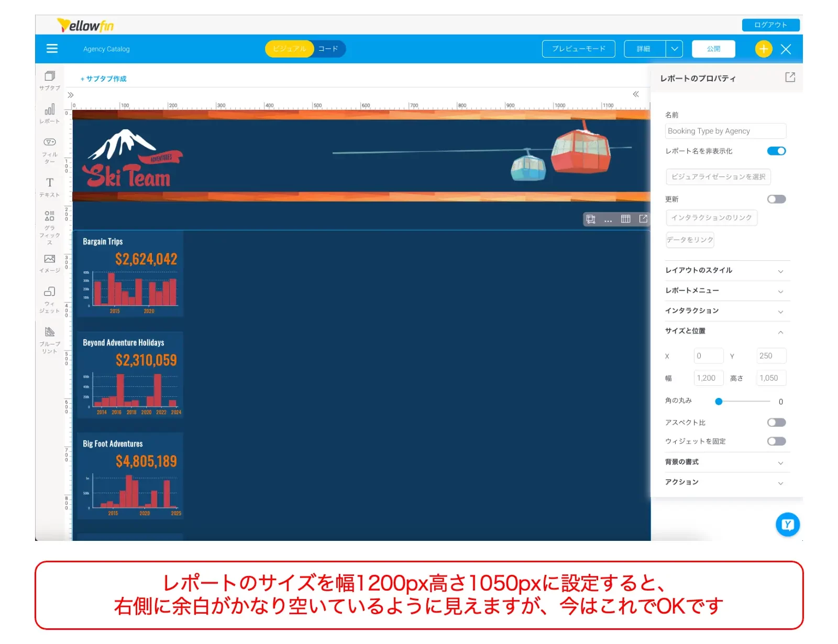Toggle レポート名を非表示化 switch off
The image size is (838, 644).
[776, 151]
